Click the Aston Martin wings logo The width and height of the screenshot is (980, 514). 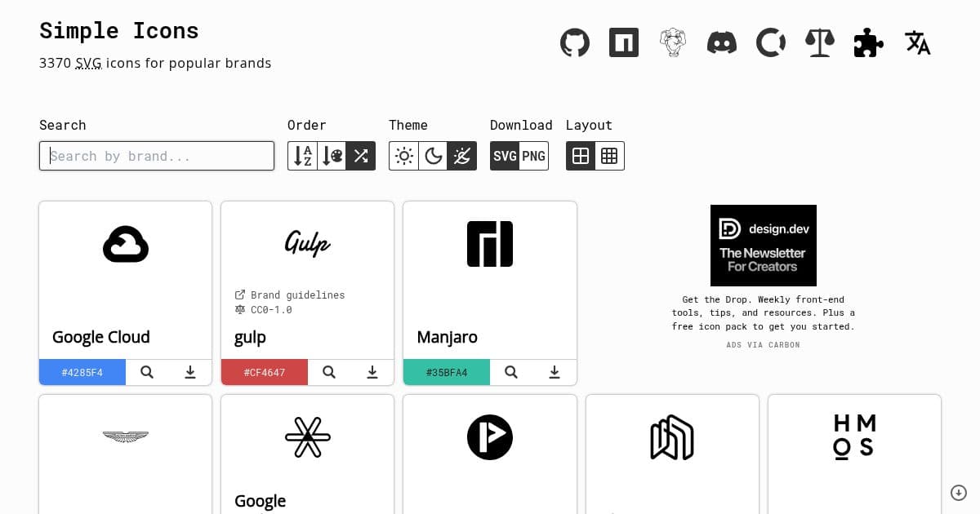(x=126, y=436)
